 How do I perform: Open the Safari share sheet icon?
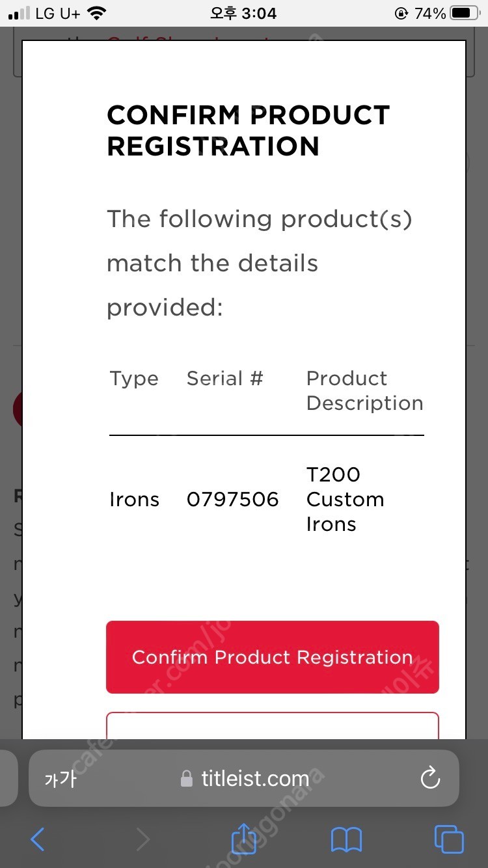tap(244, 838)
